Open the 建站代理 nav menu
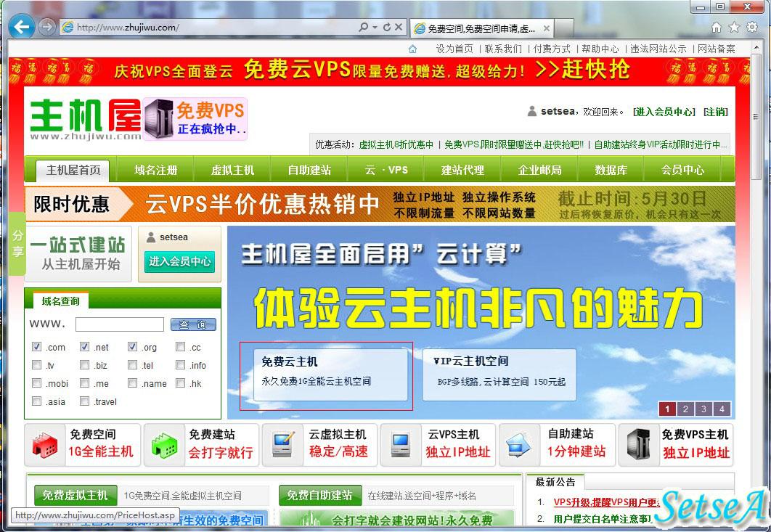771x532 pixels. (462, 170)
